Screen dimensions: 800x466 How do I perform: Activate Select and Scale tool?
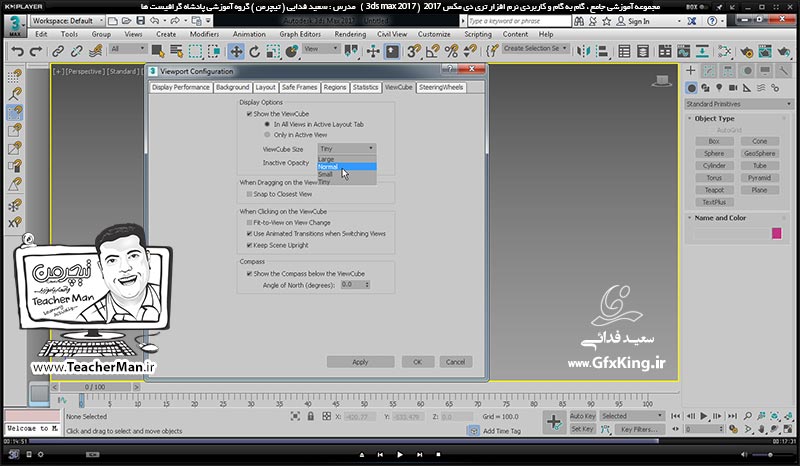[273, 51]
